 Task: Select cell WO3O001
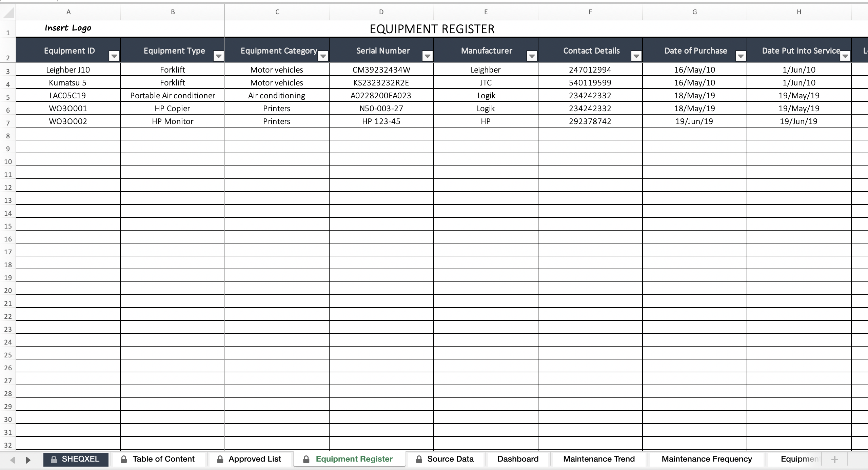point(68,108)
